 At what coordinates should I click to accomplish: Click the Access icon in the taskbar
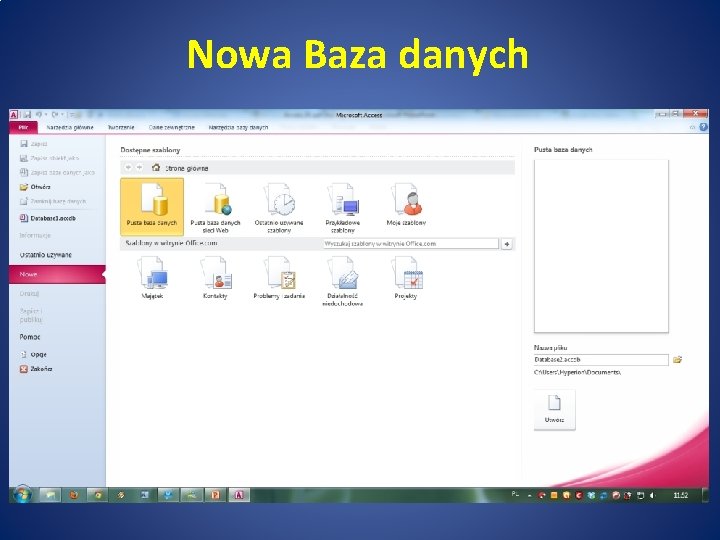coord(239,495)
